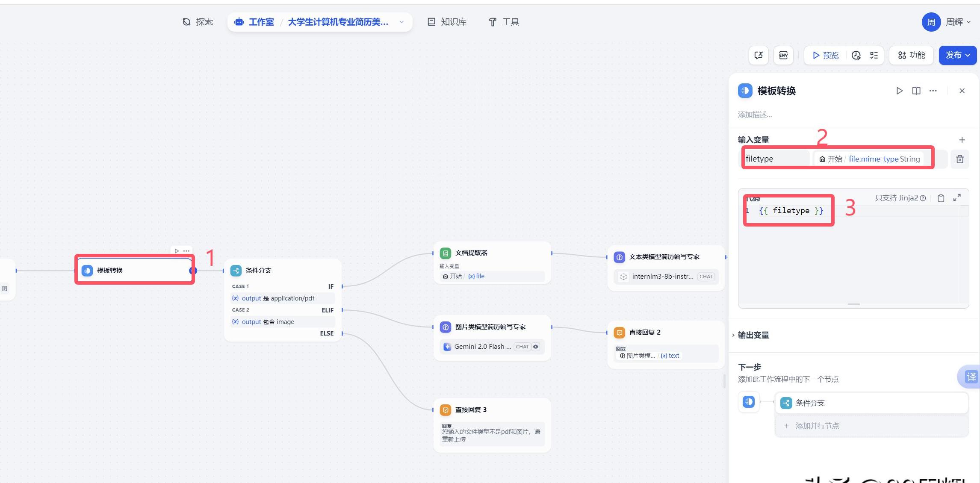Click the 预览 preview button
Viewport: 980px width, 483px height.
[x=825, y=55]
